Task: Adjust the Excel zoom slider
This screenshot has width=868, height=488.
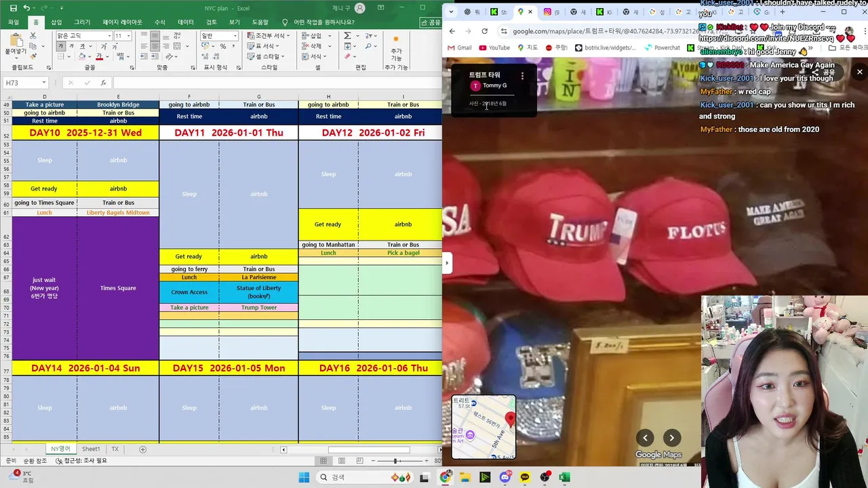Action: point(395,461)
